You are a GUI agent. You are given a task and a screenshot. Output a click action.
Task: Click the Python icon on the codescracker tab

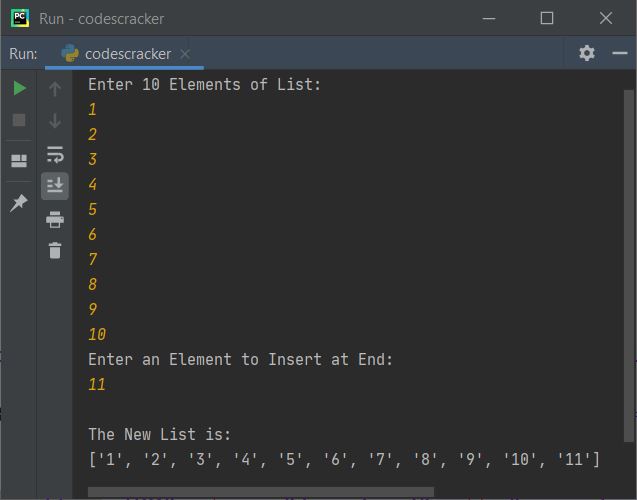tap(70, 54)
